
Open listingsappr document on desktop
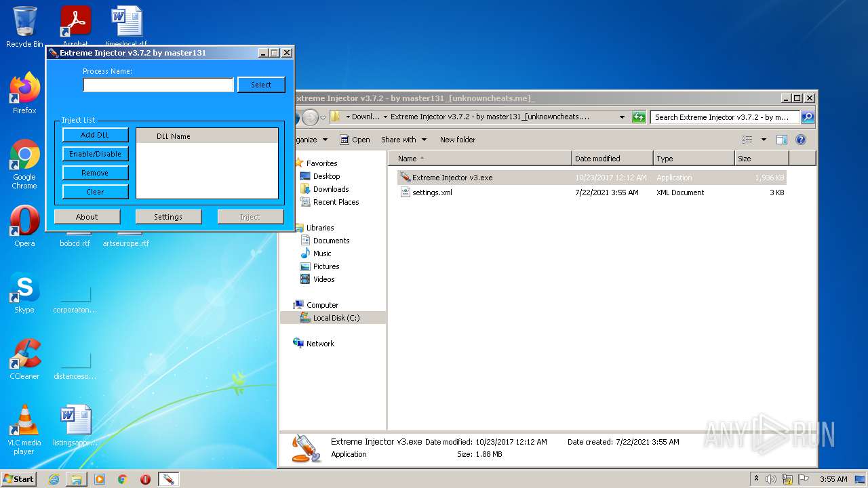point(76,426)
